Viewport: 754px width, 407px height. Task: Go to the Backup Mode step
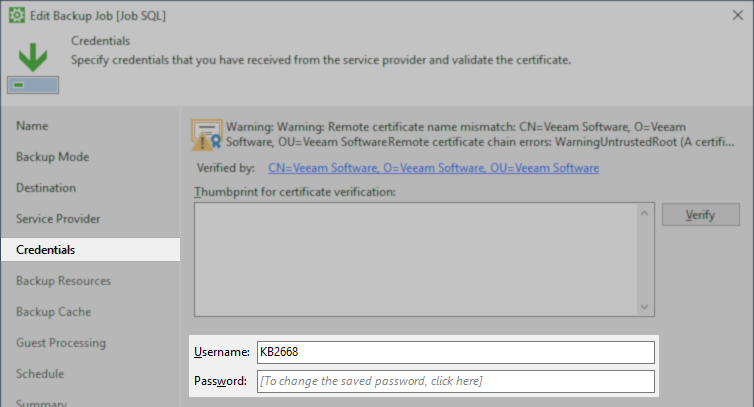click(52, 157)
